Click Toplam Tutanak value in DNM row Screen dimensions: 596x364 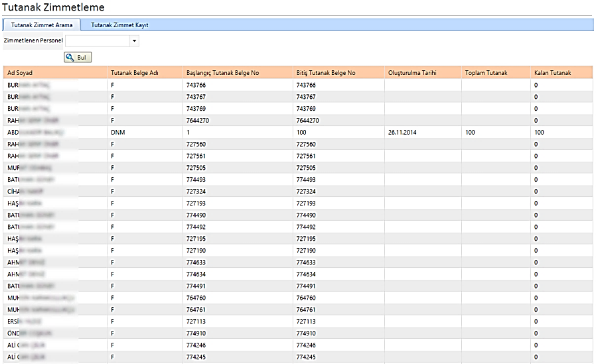click(496, 132)
